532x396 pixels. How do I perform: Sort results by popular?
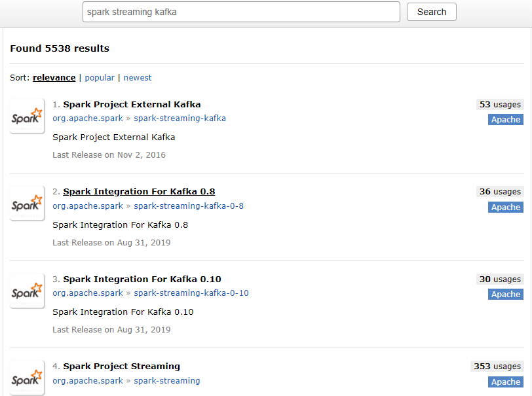100,78
